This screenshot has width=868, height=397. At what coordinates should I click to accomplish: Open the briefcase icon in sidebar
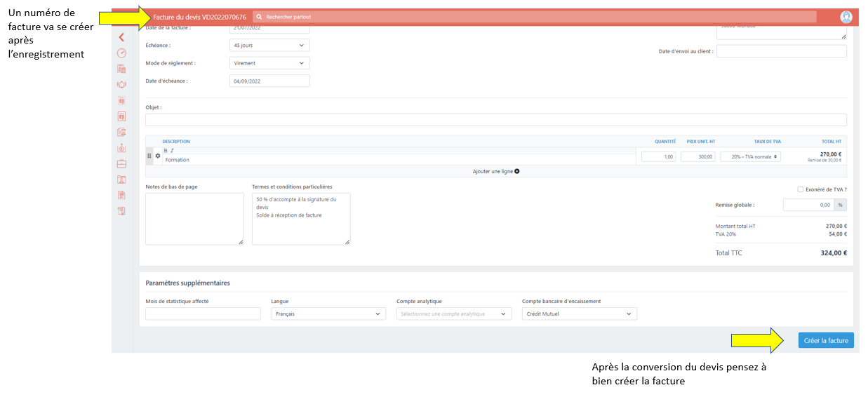point(121,164)
